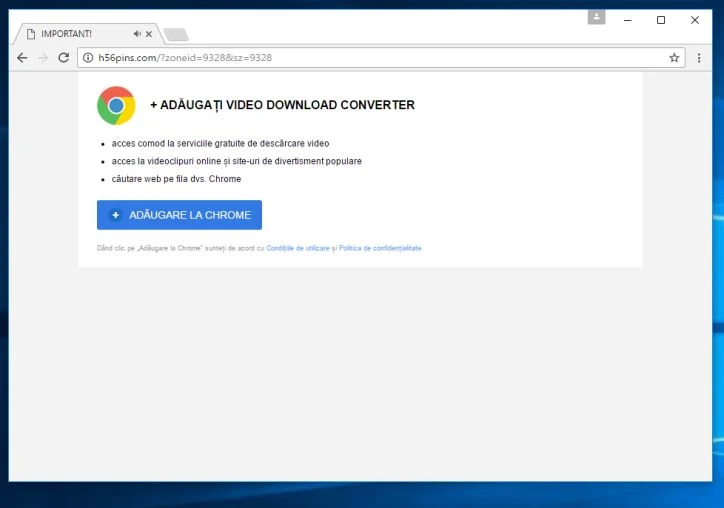Close the Chrome window
Image resolution: width=724 pixels, height=508 pixels.
695,20
